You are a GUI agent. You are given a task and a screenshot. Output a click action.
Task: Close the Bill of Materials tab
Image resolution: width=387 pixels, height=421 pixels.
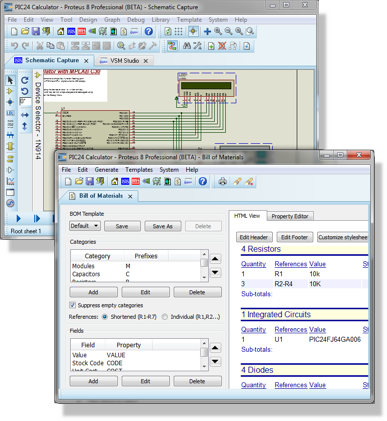pos(130,196)
